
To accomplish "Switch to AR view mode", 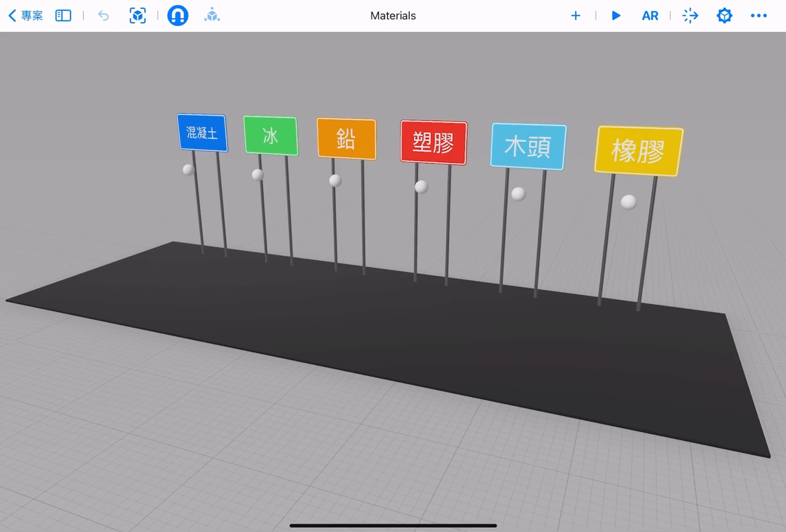I will pyautogui.click(x=650, y=16).
